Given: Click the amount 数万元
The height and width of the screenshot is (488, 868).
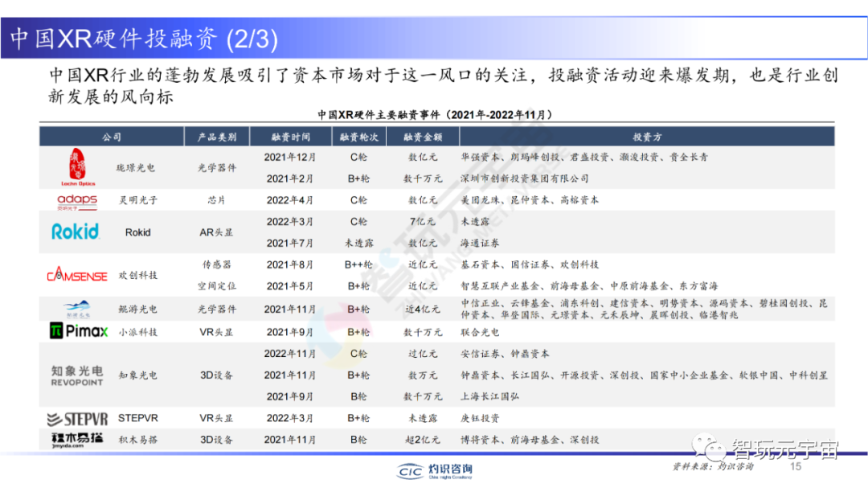Looking at the screenshot, I should coord(423,375).
